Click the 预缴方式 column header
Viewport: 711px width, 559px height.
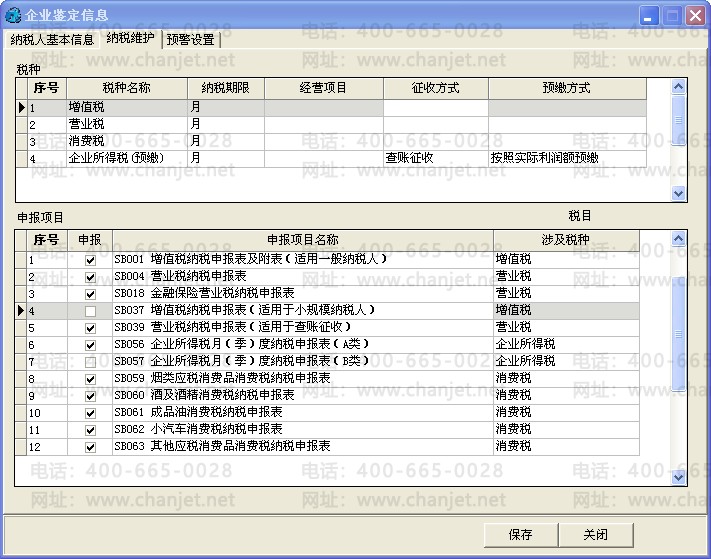click(567, 88)
